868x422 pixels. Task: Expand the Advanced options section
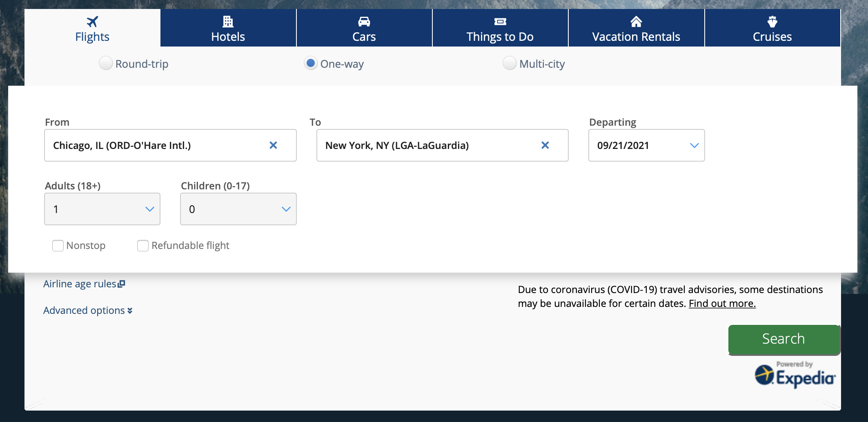tap(87, 310)
